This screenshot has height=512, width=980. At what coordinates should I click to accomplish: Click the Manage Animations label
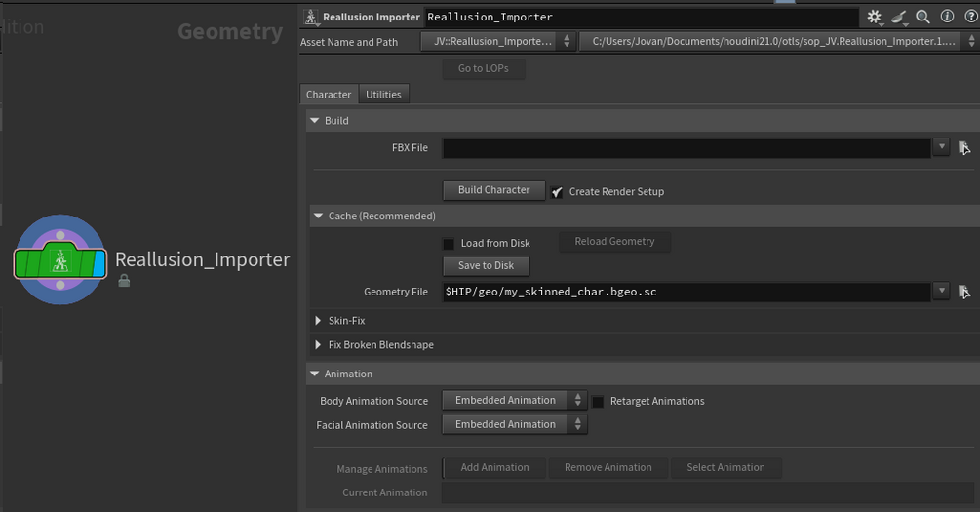pyautogui.click(x=382, y=469)
